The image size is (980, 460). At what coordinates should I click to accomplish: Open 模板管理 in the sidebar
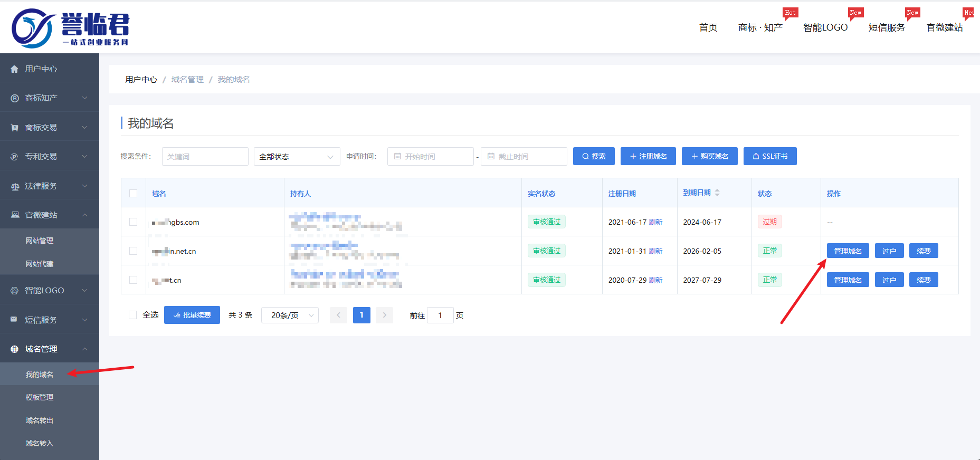(x=40, y=397)
